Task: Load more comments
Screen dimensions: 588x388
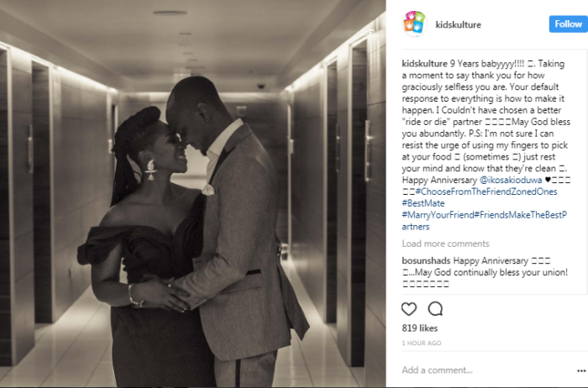Action: click(445, 244)
